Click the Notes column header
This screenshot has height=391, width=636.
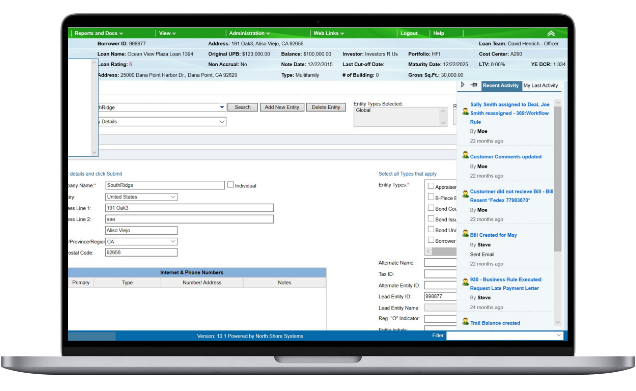coord(285,283)
